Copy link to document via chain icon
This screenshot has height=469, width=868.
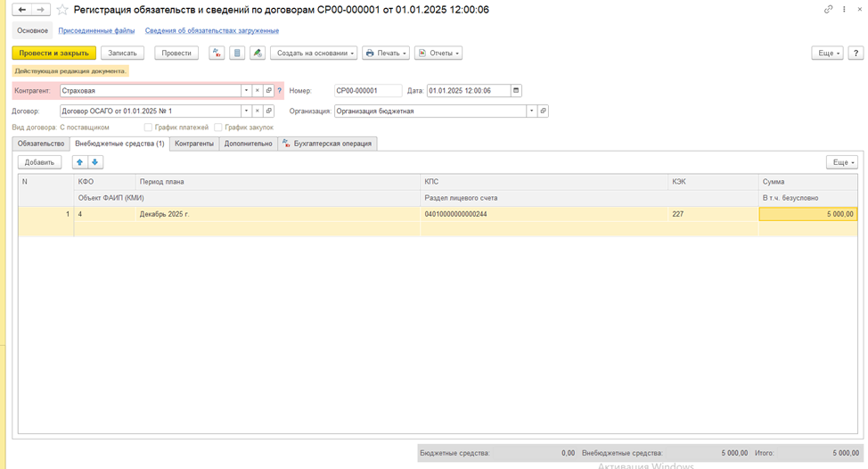(x=828, y=10)
